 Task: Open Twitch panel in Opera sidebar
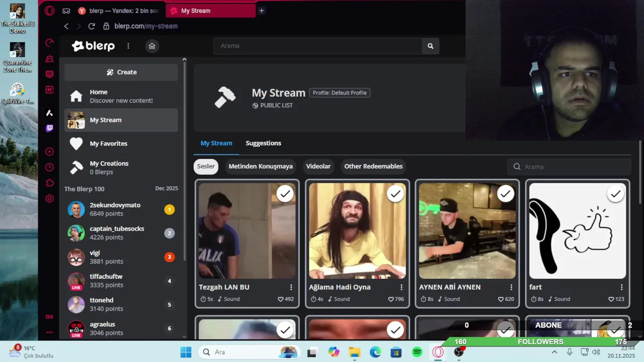click(x=49, y=128)
